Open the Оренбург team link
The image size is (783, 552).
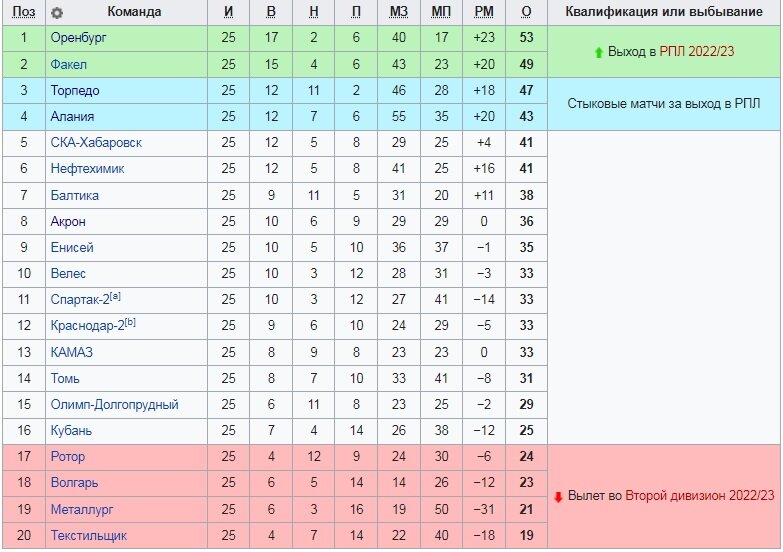78,38
